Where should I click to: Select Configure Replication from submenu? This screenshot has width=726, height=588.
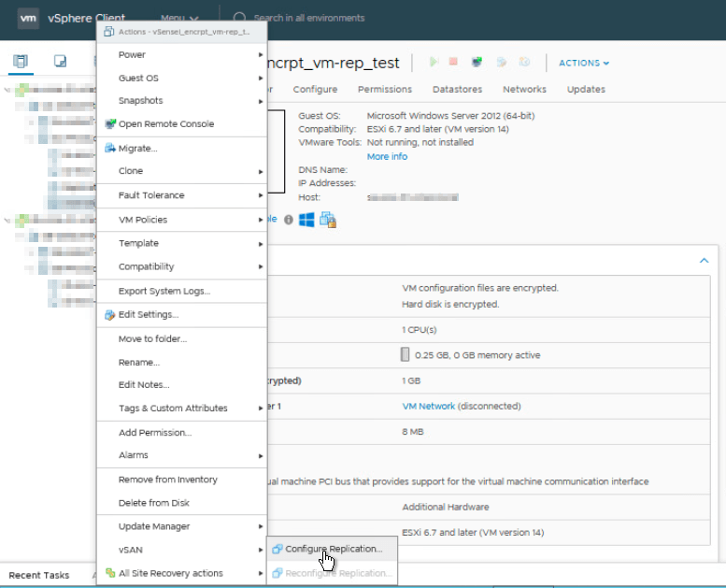pyautogui.click(x=334, y=549)
